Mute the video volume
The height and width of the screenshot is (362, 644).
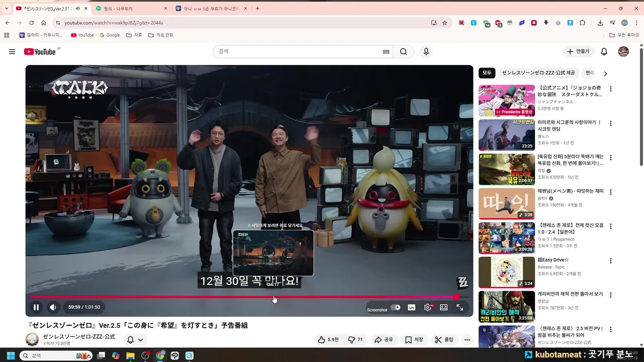(53, 307)
